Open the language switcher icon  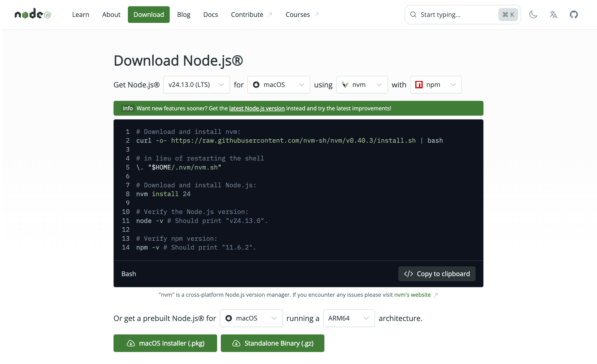pyautogui.click(x=553, y=15)
